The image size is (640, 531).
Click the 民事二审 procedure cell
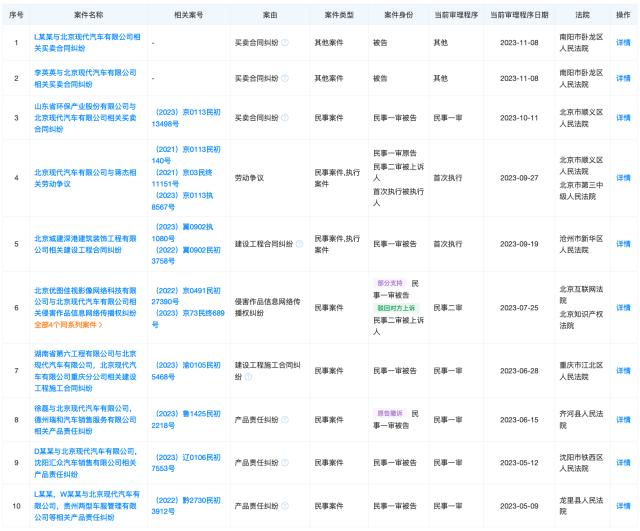click(x=448, y=307)
